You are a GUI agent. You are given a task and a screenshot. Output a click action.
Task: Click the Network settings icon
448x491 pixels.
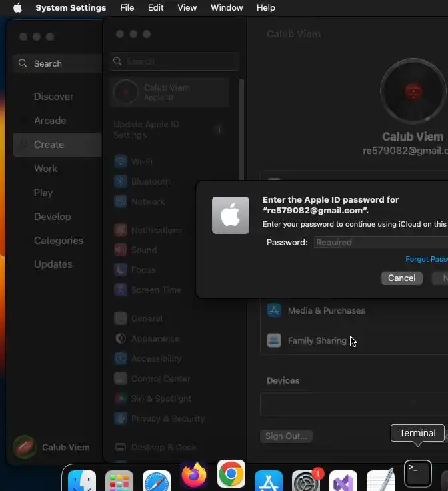[x=121, y=201]
